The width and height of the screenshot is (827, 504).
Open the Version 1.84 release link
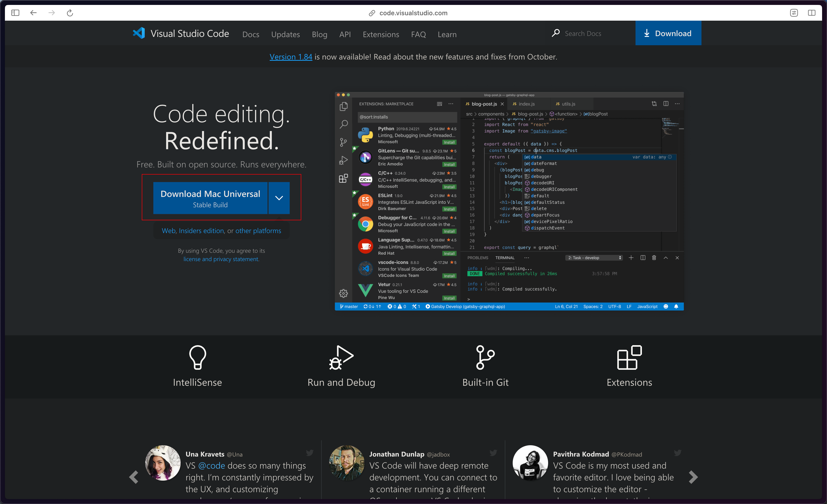[x=291, y=57]
